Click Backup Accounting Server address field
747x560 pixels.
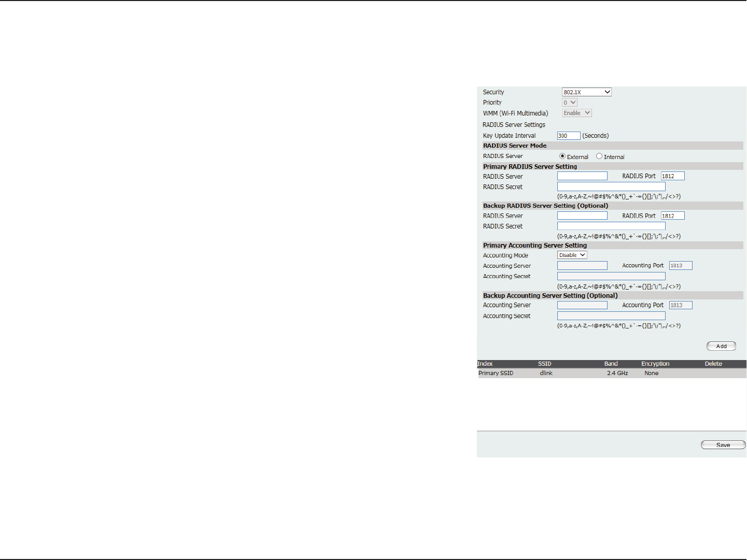click(582, 305)
